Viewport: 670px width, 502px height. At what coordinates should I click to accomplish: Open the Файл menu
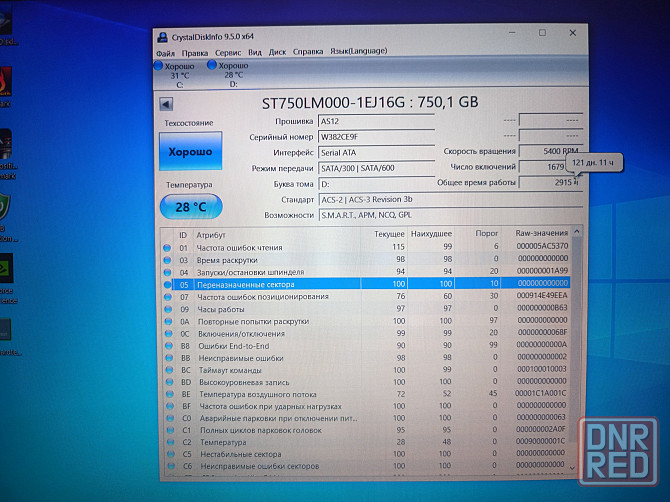[x=165, y=53]
